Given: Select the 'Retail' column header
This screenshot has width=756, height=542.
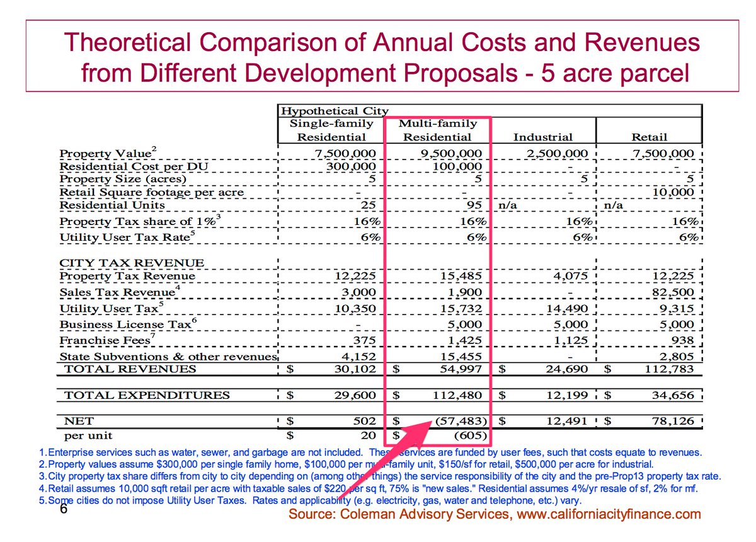Looking at the screenshot, I should 649,137.
